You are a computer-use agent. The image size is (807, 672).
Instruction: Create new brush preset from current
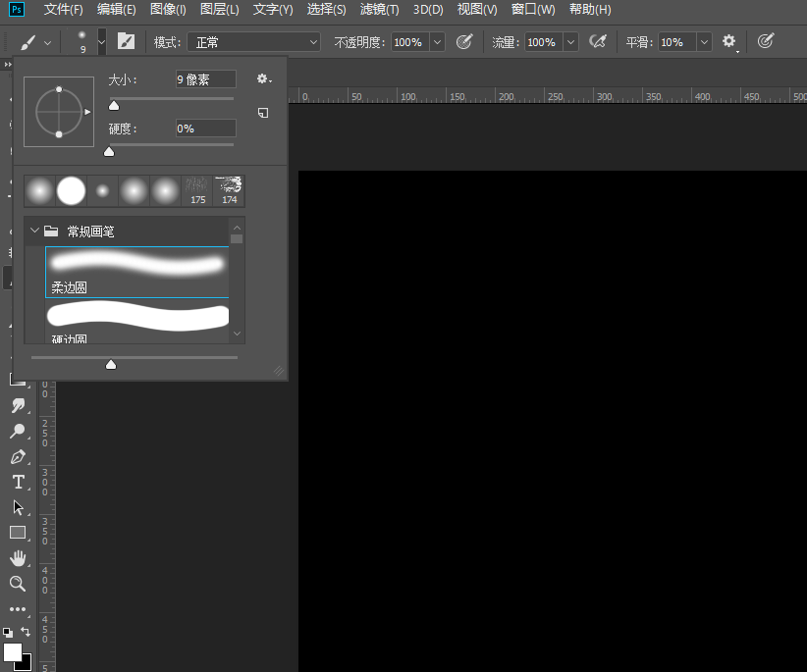[x=263, y=113]
